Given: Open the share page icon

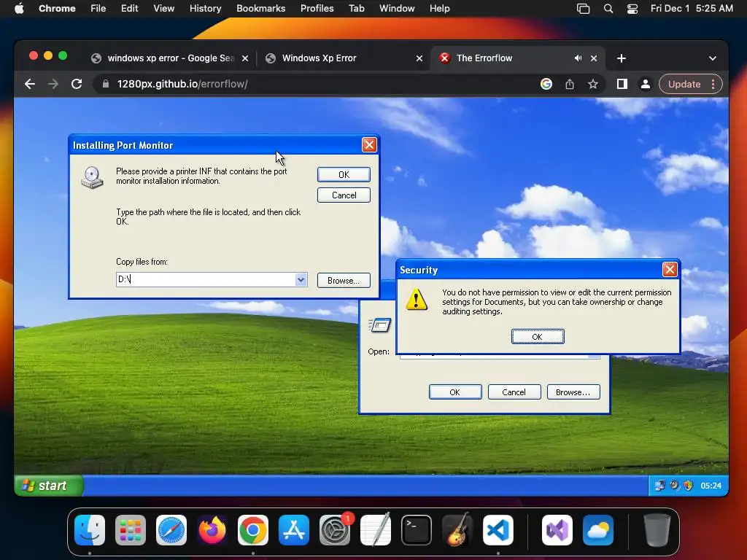Looking at the screenshot, I should click(569, 85).
